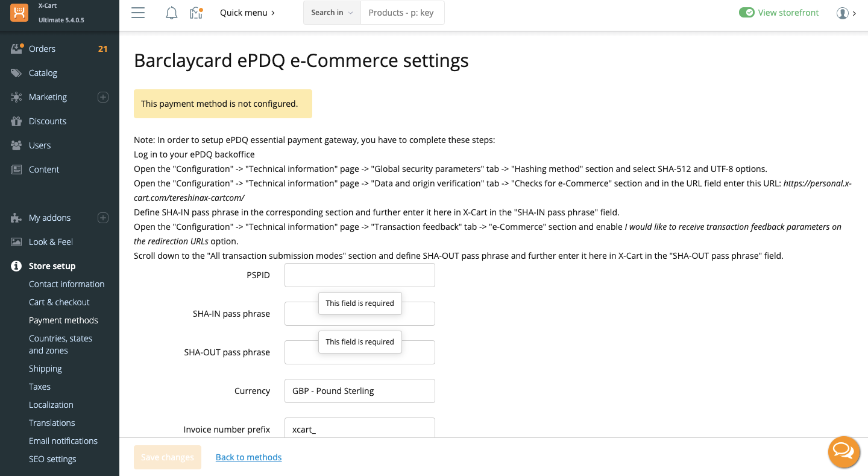Click the Discounts gift icon
Viewport: 868px width, 476px height.
[16, 121]
